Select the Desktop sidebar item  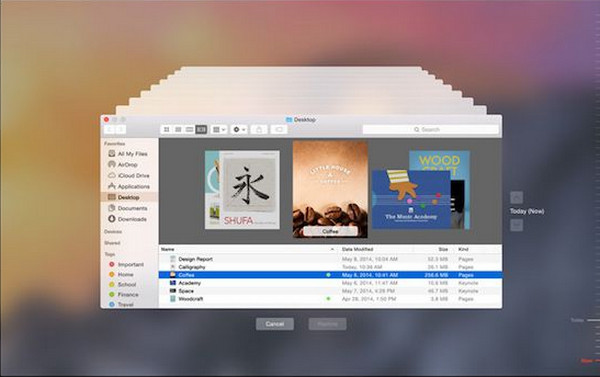click(129, 197)
